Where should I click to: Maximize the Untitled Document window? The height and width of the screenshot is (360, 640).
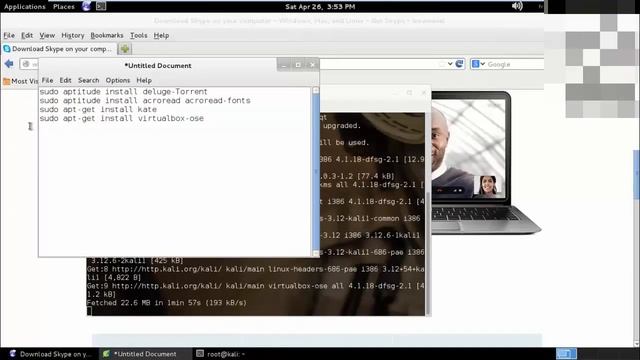[x=298, y=65]
